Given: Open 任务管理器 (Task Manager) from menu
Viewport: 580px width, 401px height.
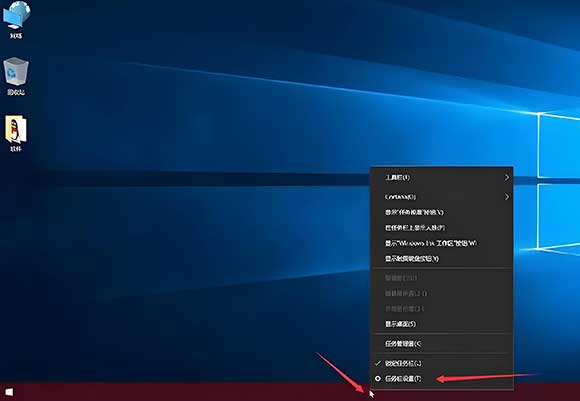Looking at the screenshot, I should point(442,344).
